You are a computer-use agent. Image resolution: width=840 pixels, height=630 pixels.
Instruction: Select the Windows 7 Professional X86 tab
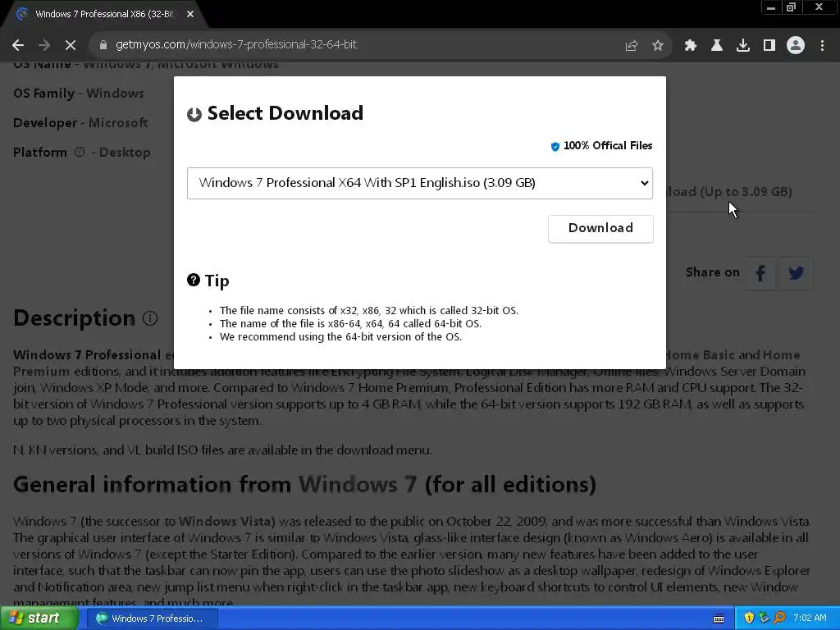[104, 14]
